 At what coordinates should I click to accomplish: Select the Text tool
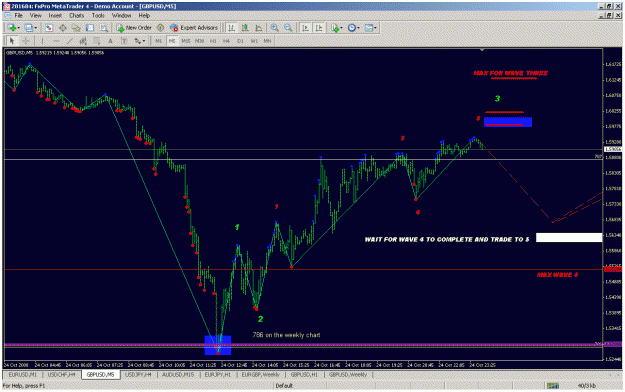pos(110,41)
